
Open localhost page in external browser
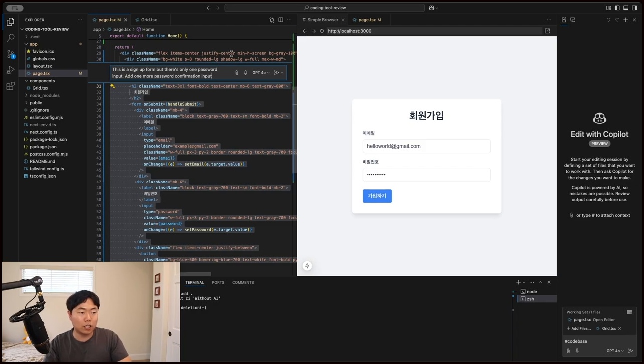pos(548,31)
